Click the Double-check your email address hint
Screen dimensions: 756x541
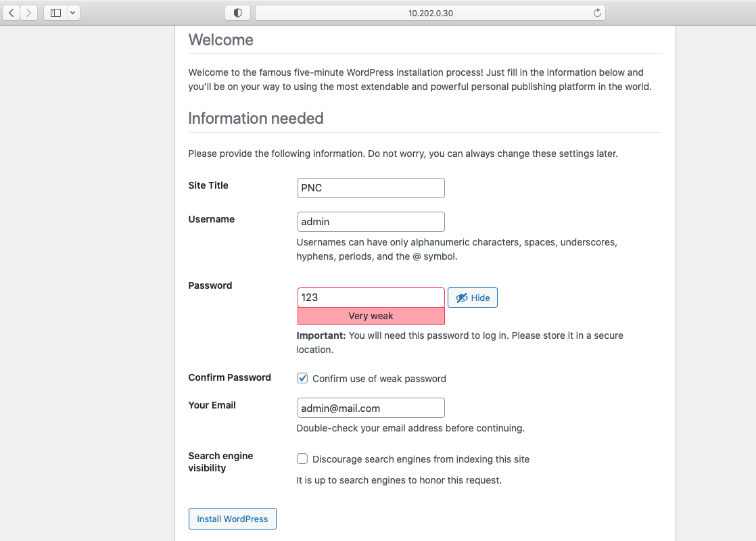click(410, 428)
